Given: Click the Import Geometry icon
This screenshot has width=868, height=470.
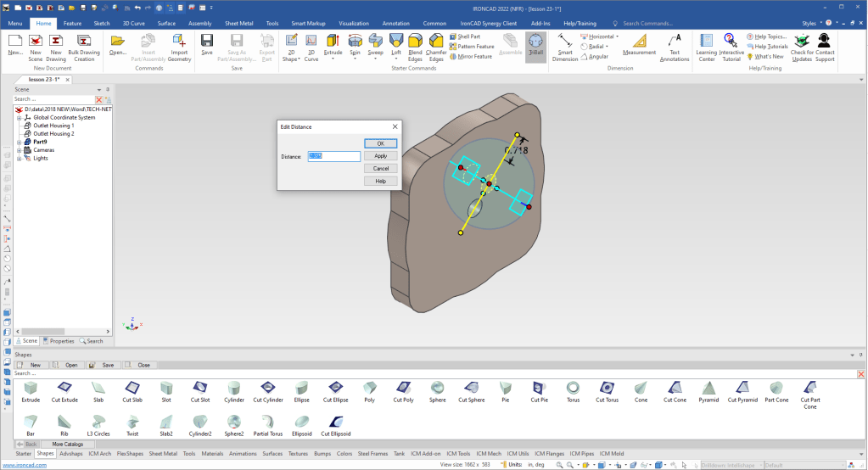Looking at the screenshot, I should pos(179,46).
